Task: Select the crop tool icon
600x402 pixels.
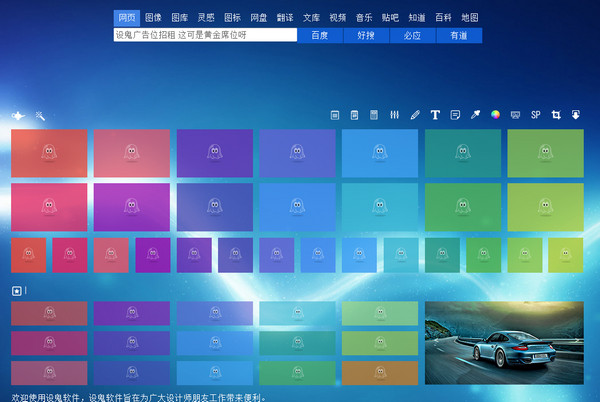Action: 556,114
